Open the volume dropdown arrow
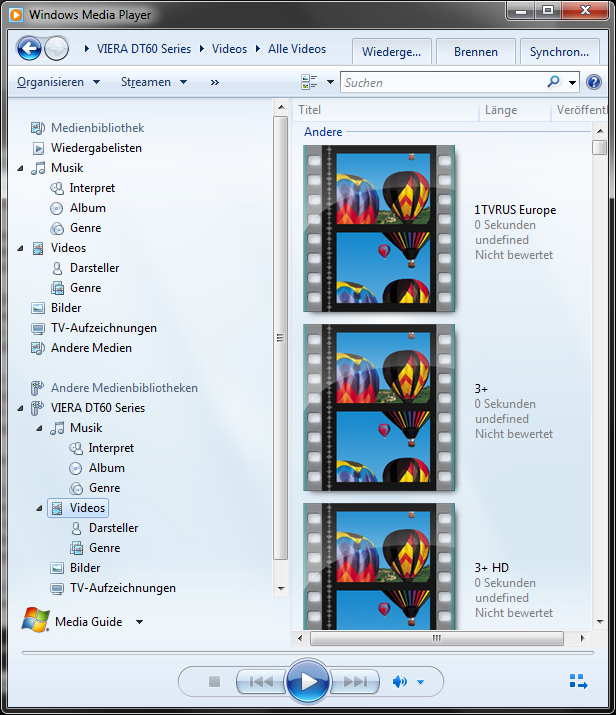Image resolution: width=616 pixels, height=715 pixels. 420,682
